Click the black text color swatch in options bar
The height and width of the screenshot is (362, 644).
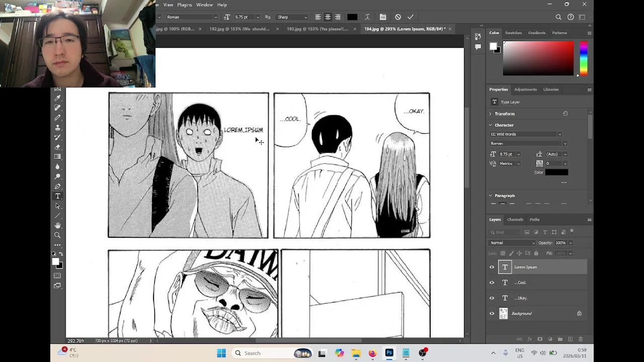[352, 17]
